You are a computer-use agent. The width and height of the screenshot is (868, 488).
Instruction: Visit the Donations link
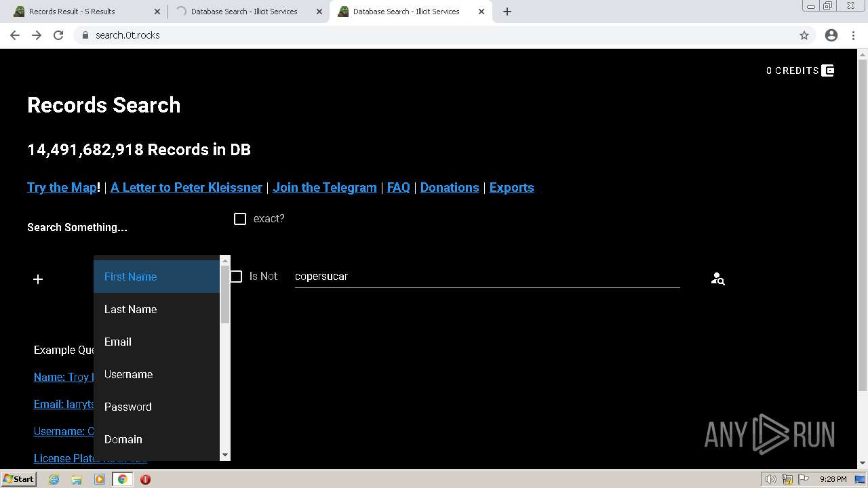coord(450,188)
